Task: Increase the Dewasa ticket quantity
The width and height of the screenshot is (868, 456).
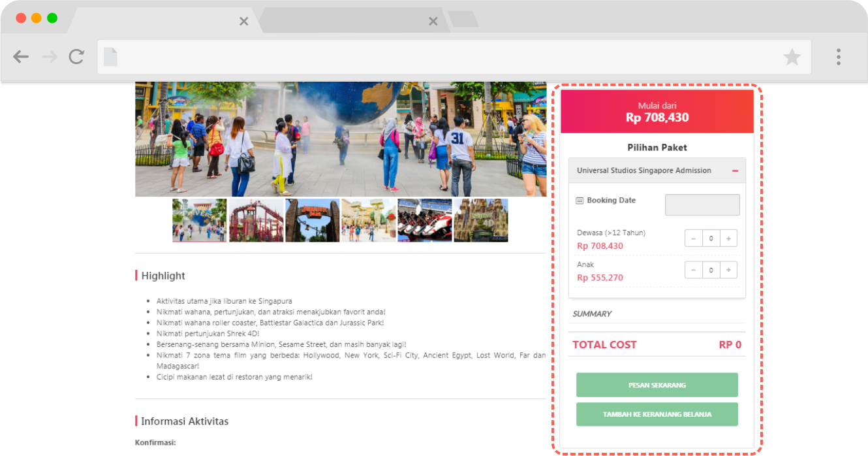Action: 728,238
